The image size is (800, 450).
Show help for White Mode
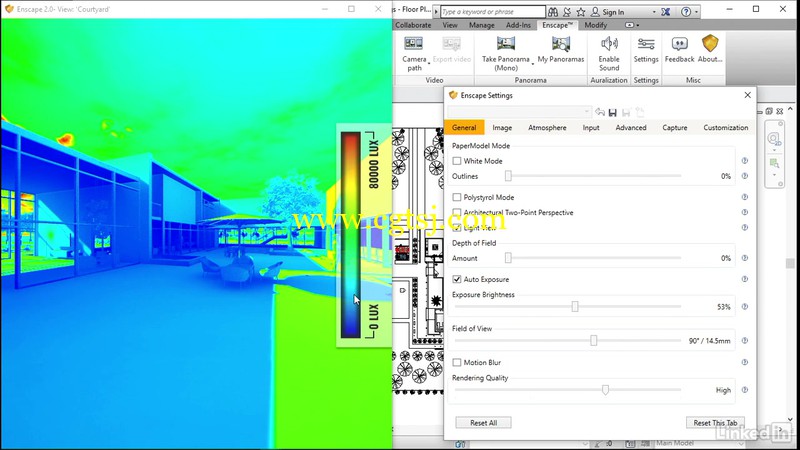coord(744,161)
